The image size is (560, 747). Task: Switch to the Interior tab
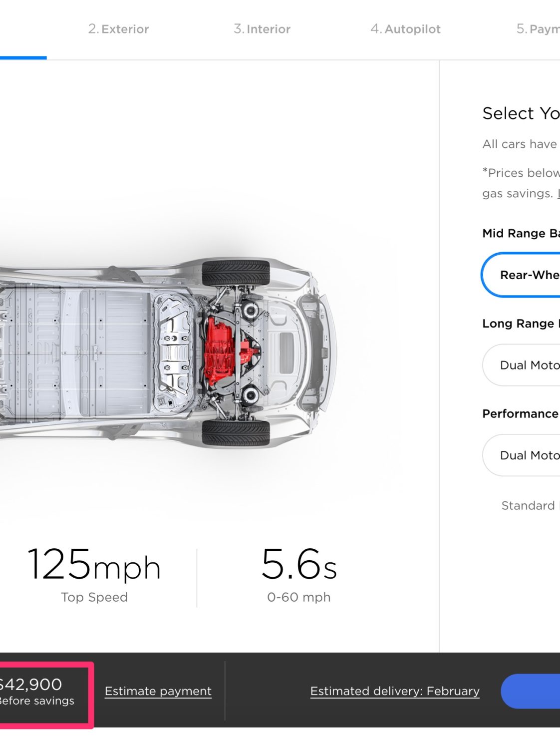(x=262, y=29)
